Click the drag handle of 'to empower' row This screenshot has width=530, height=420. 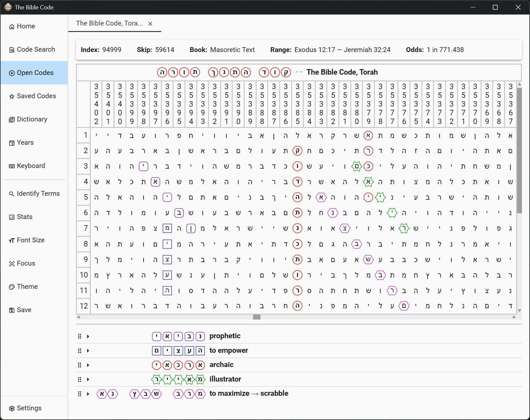(79, 351)
